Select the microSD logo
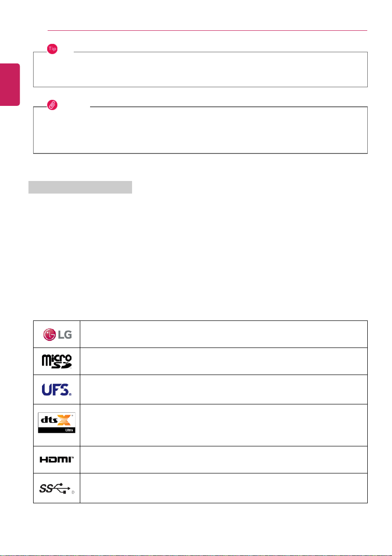 57,361
